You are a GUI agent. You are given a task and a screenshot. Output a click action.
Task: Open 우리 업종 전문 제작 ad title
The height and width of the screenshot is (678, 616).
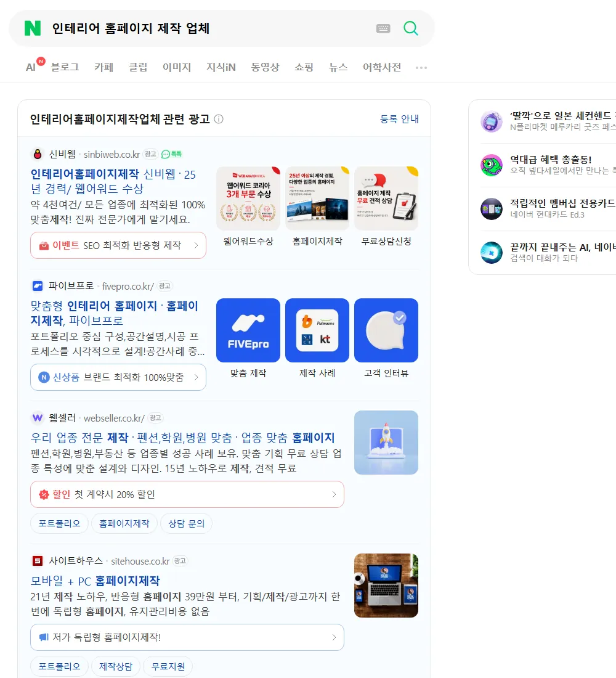[x=182, y=438]
